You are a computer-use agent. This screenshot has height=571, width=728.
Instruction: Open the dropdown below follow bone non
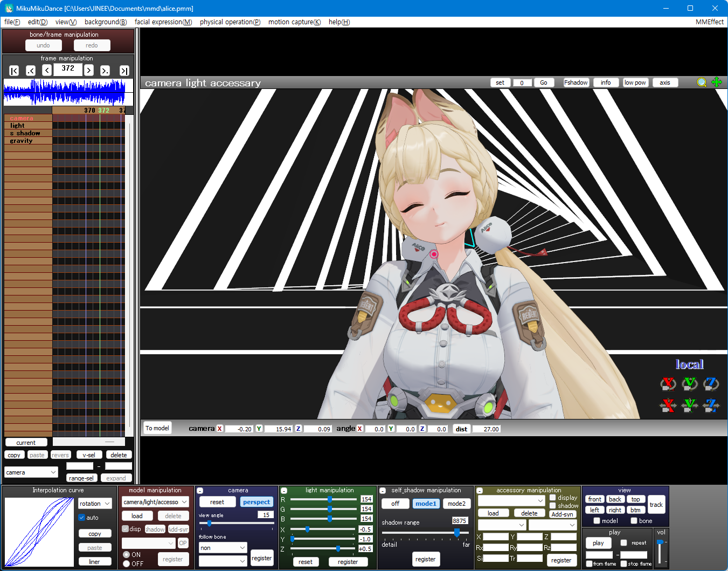click(x=223, y=561)
